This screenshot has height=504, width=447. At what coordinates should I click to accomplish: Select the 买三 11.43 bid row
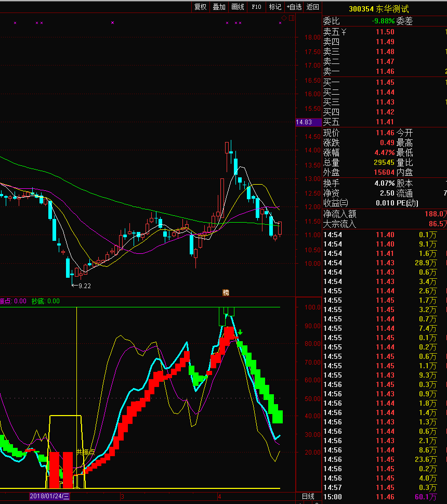coord(385,102)
